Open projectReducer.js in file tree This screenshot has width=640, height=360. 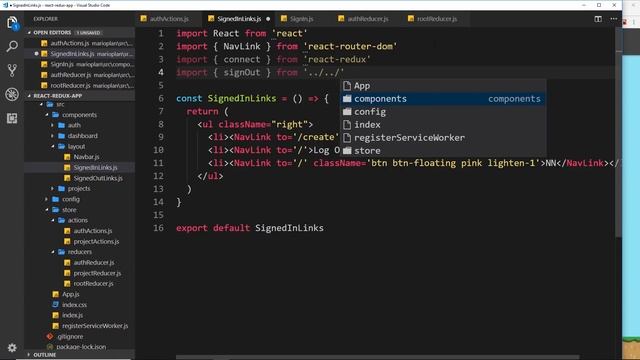tap(80, 273)
